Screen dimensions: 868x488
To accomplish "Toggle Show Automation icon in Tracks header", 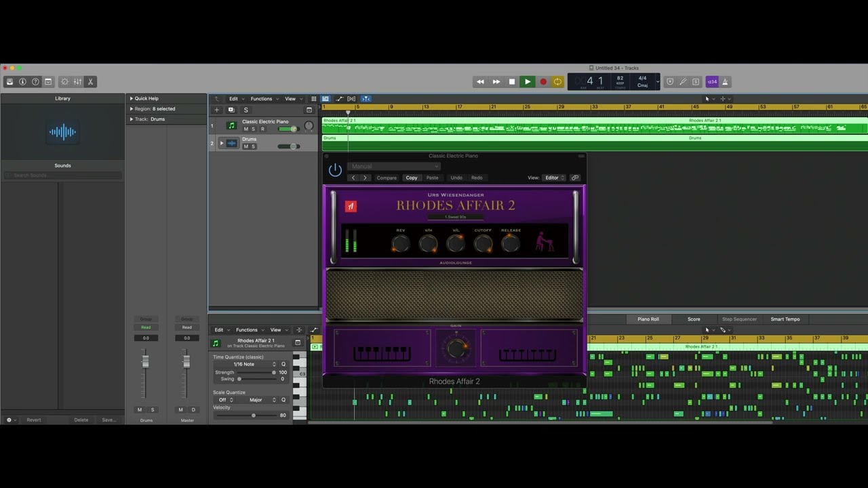I will 339,99.
